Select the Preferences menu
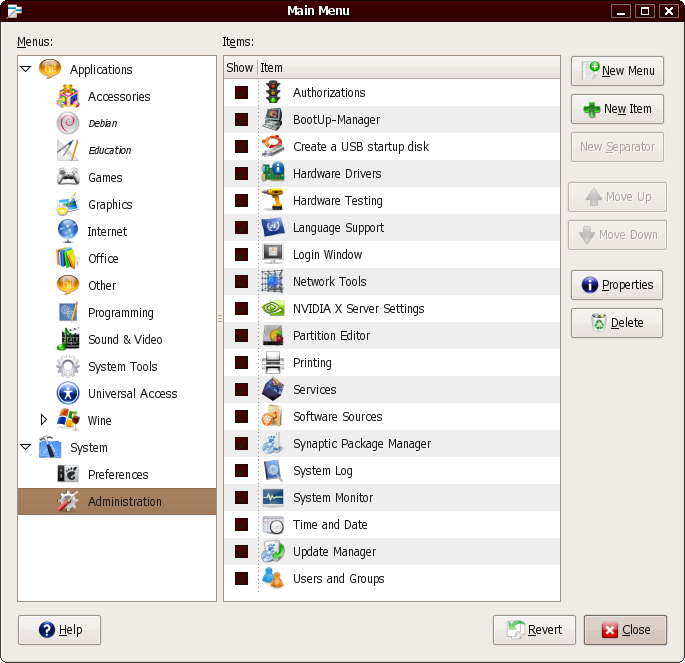This screenshot has width=685, height=663. 118,474
